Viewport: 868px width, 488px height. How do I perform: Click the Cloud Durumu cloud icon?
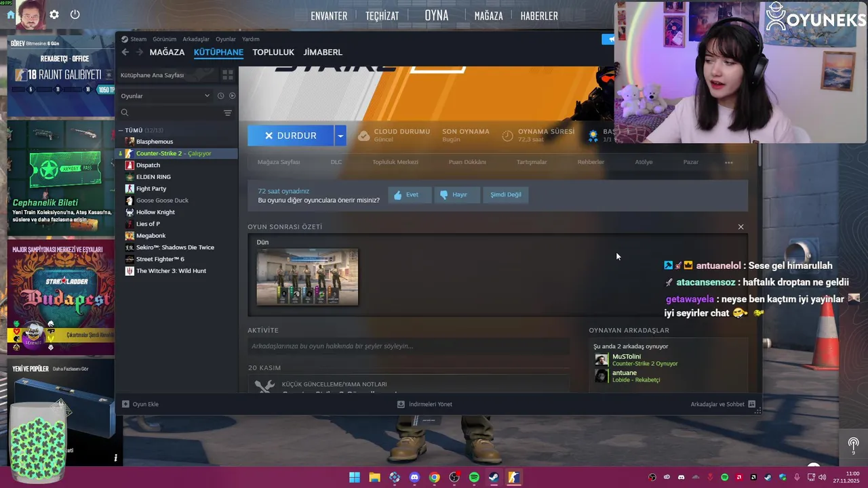(363, 136)
